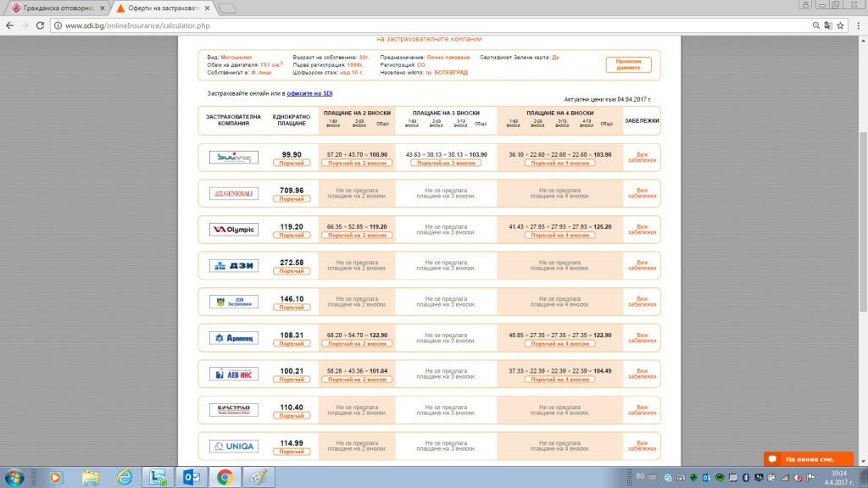
Task: Order ДЗИ 272.58 via Поръчай
Action: pos(292,271)
